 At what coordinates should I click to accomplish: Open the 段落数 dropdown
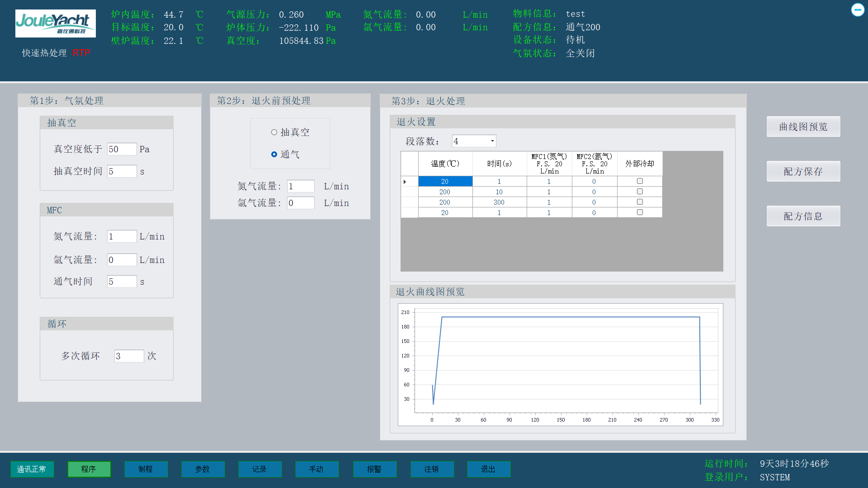[x=492, y=141]
